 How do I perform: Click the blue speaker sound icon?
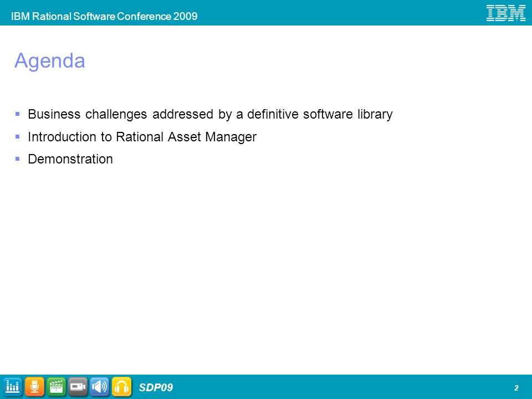click(x=99, y=387)
